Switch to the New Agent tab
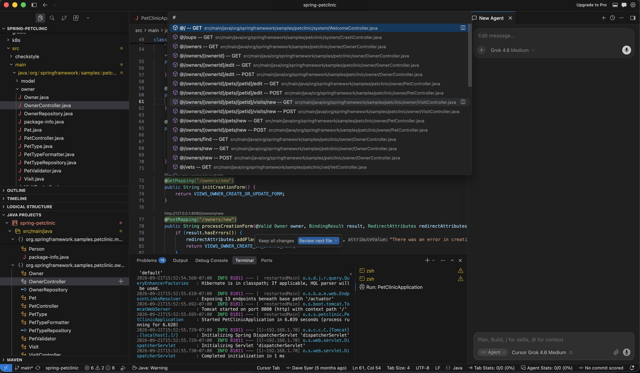The height and width of the screenshot is (373, 640). pyautogui.click(x=491, y=18)
